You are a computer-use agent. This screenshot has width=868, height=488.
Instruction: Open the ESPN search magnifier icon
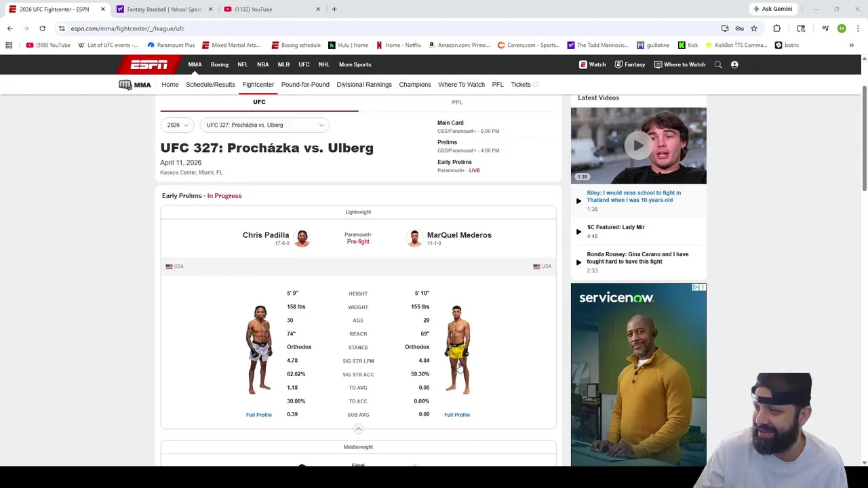pos(718,64)
